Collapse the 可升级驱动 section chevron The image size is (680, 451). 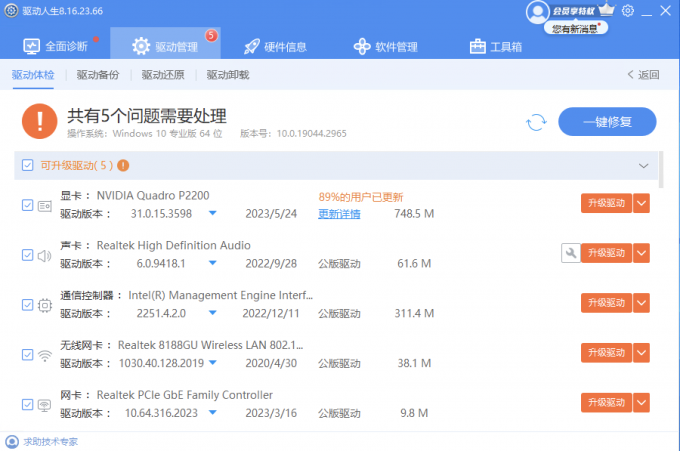click(644, 166)
